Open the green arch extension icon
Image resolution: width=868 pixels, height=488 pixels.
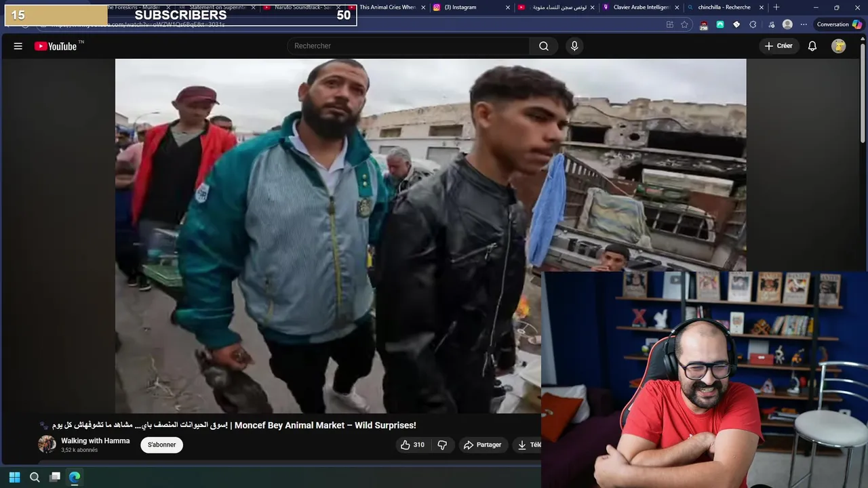point(720,24)
